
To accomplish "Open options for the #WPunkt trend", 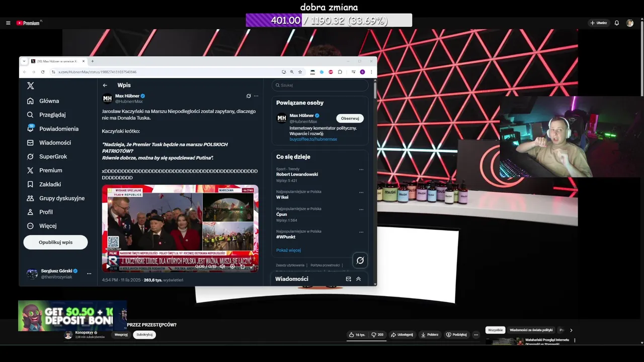I will pos(361,232).
